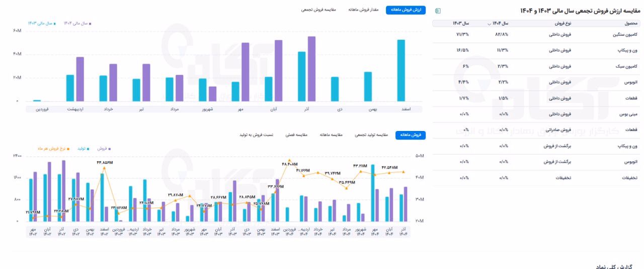Hide the تولید series in the lower chart legend
This screenshot has width=644, height=269.
[84, 149]
